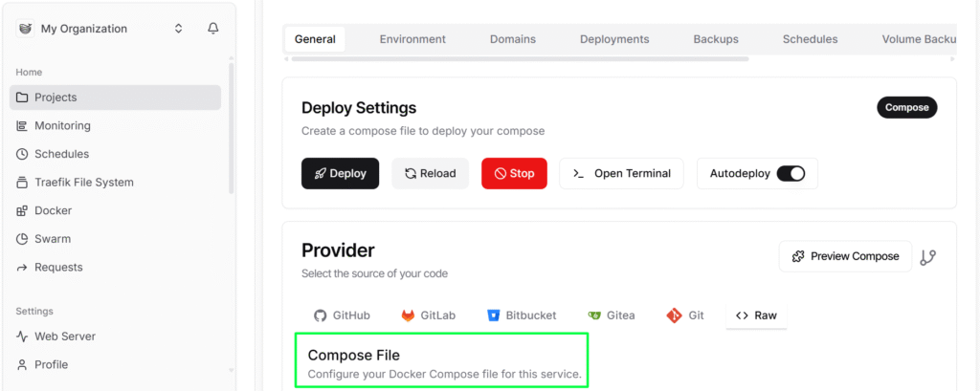Toggle the Autodeploy switch
The height and width of the screenshot is (391, 980).
pyautogui.click(x=791, y=173)
